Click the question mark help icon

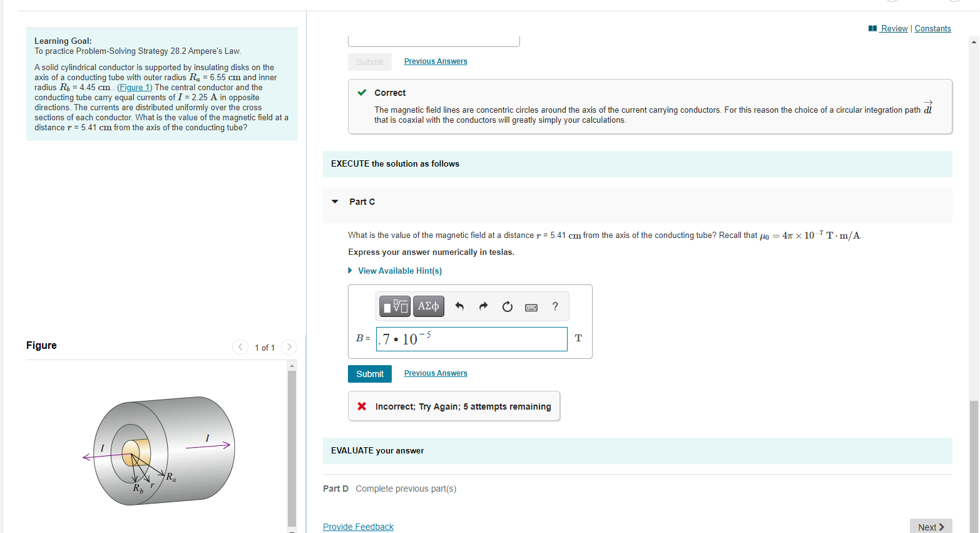click(x=554, y=306)
